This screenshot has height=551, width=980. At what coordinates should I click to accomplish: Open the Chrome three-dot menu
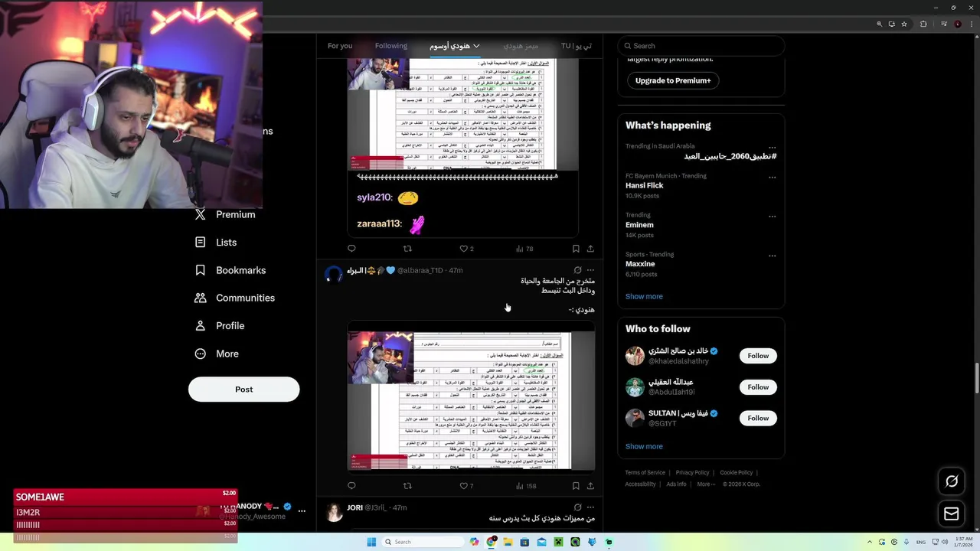(x=971, y=24)
